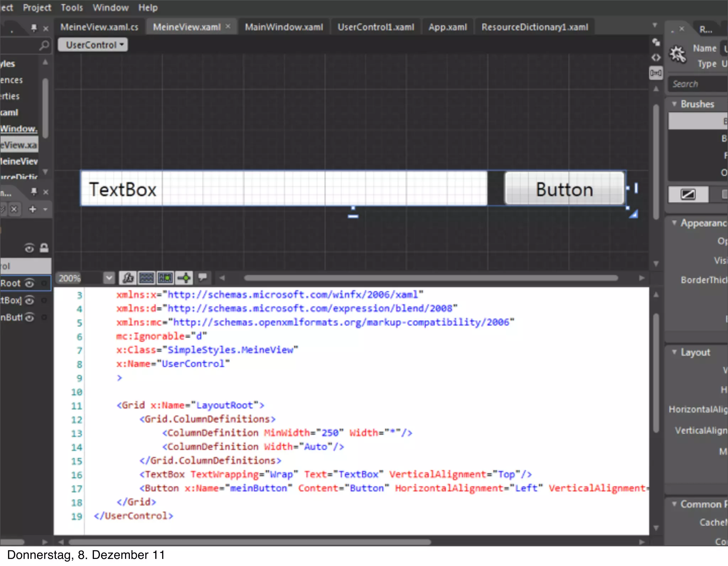
Task: Click artboard horizontal scroll left arrow
Action: click(x=222, y=278)
